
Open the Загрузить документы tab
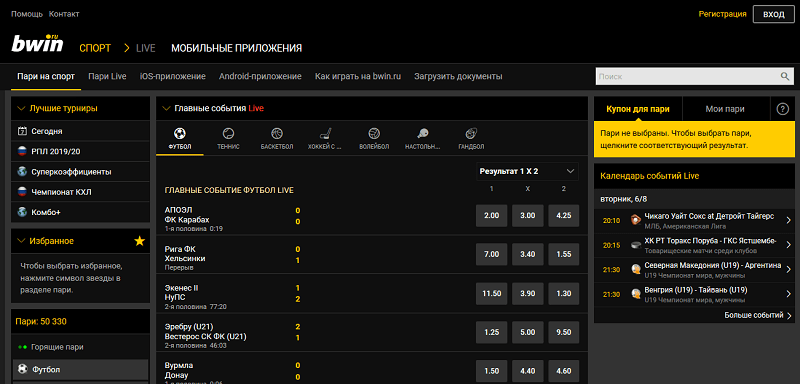[x=458, y=76]
